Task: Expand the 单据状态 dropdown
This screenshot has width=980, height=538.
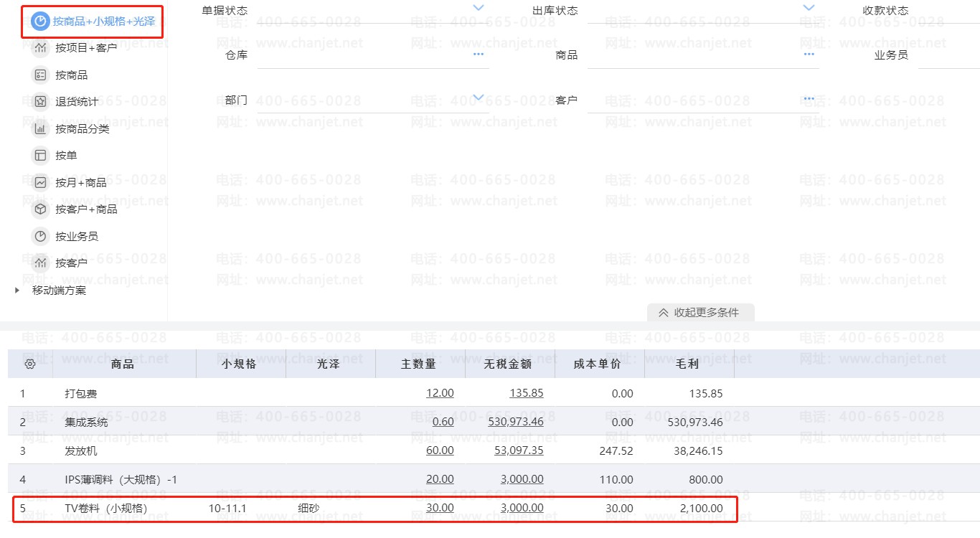Action: click(x=479, y=8)
